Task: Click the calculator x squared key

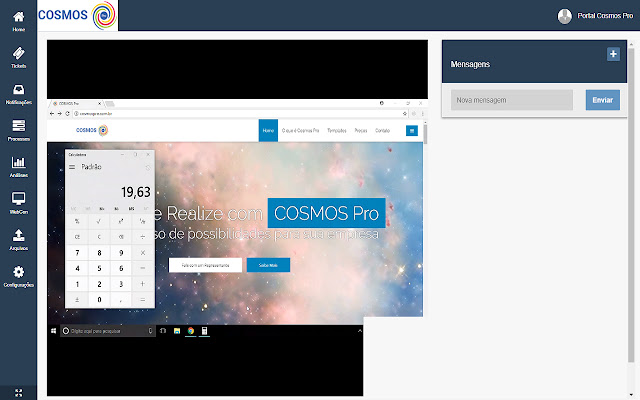Action: click(121, 221)
